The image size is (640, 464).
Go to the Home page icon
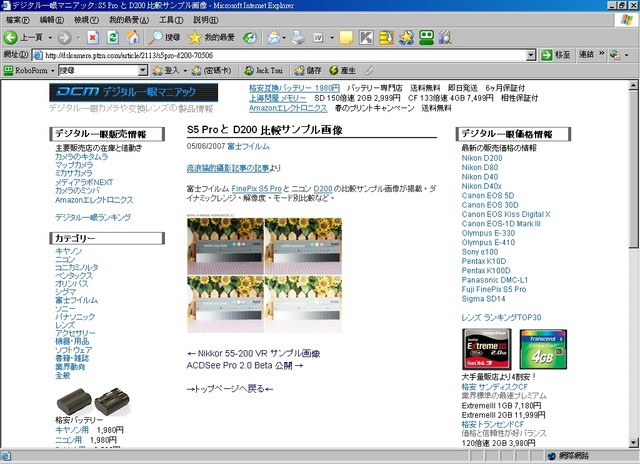(x=133, y=38)
